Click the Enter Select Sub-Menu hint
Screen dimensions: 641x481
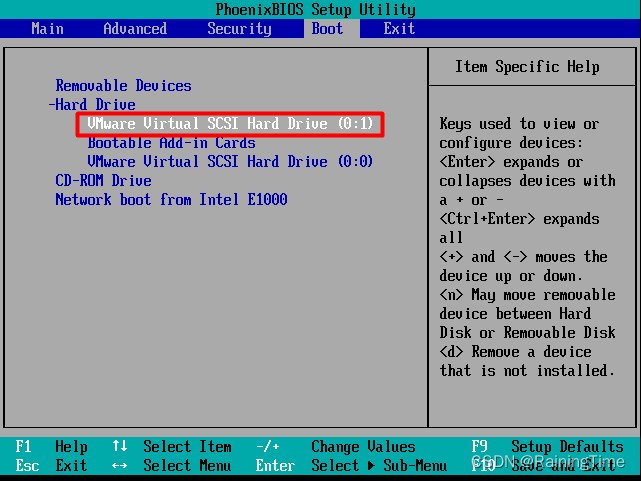(x=351, y=465)
